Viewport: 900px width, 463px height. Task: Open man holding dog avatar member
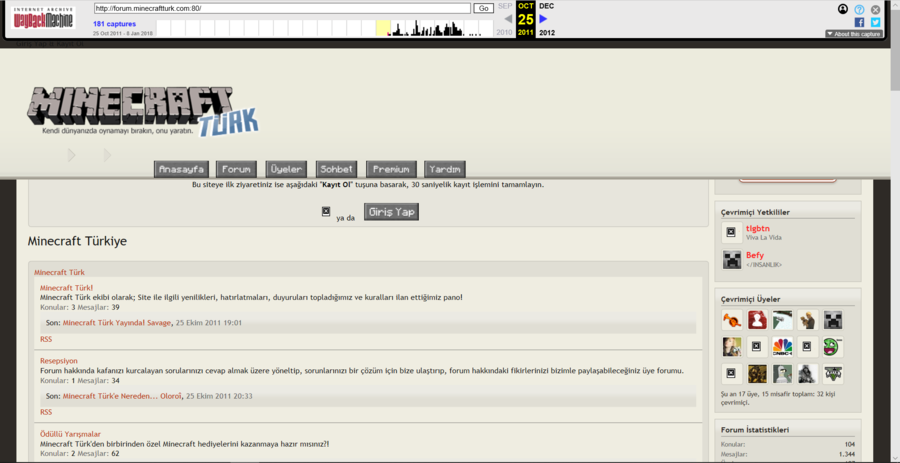tap(808, 320)
